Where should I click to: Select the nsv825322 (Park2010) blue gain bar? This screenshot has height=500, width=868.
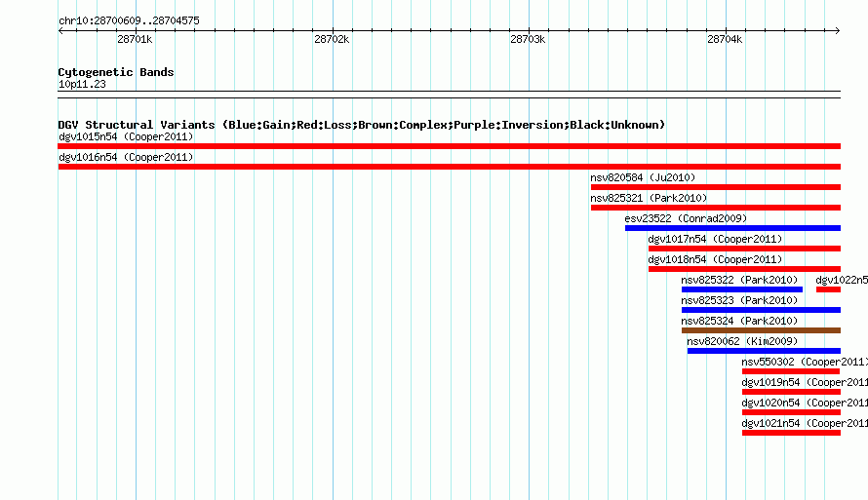coord(742,289)
